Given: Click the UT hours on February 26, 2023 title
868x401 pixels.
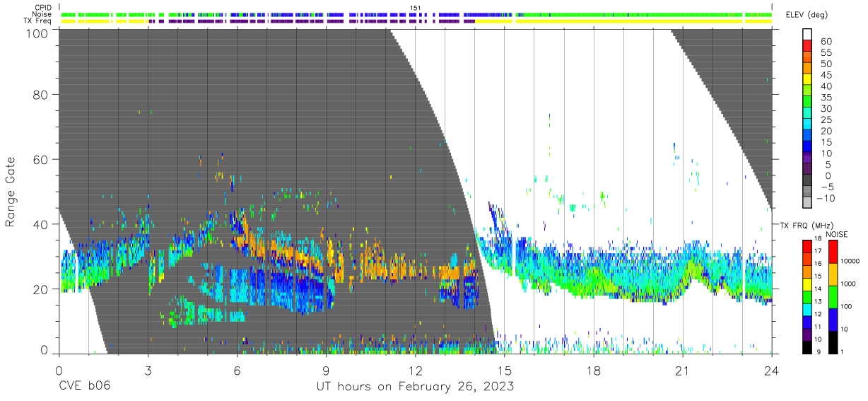Looking at the screenshot, I should tap(415, 387).
